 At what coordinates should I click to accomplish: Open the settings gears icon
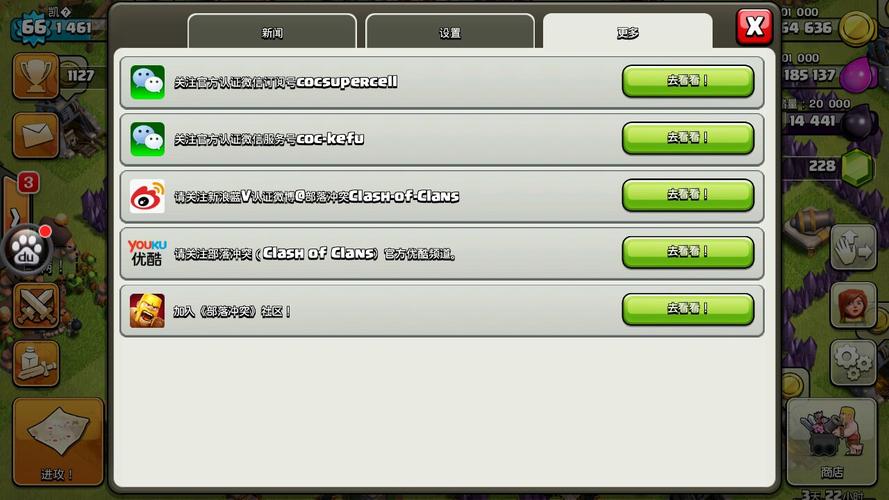click(x=853, y=363)
